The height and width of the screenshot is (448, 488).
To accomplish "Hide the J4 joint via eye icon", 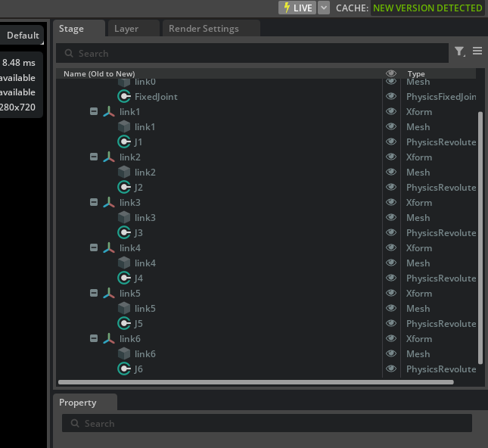I will pos(391,278).
